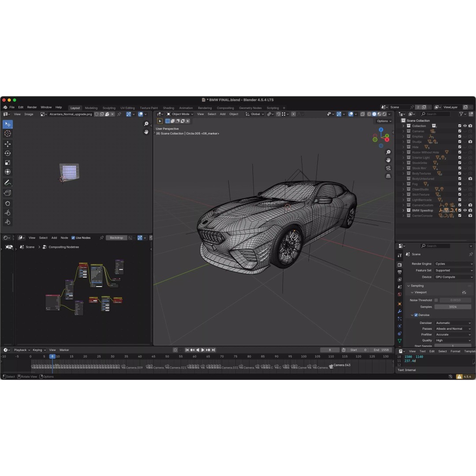Toggle the Denoise checkbox

[416, 315]
